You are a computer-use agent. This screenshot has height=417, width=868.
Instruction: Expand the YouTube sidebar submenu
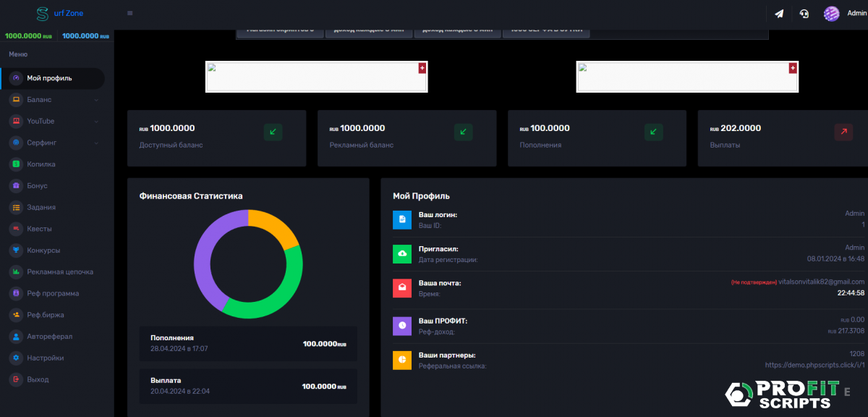(x=96, y=122)
